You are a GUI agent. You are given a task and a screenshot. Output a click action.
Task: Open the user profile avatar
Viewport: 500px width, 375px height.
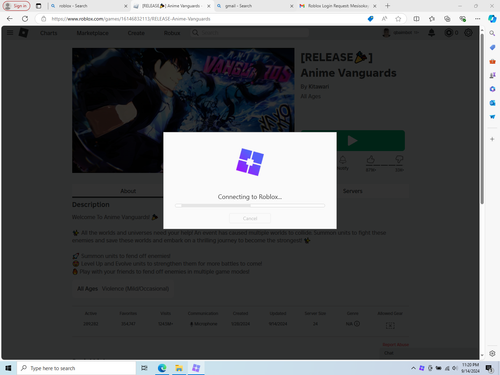coord(386,33)
